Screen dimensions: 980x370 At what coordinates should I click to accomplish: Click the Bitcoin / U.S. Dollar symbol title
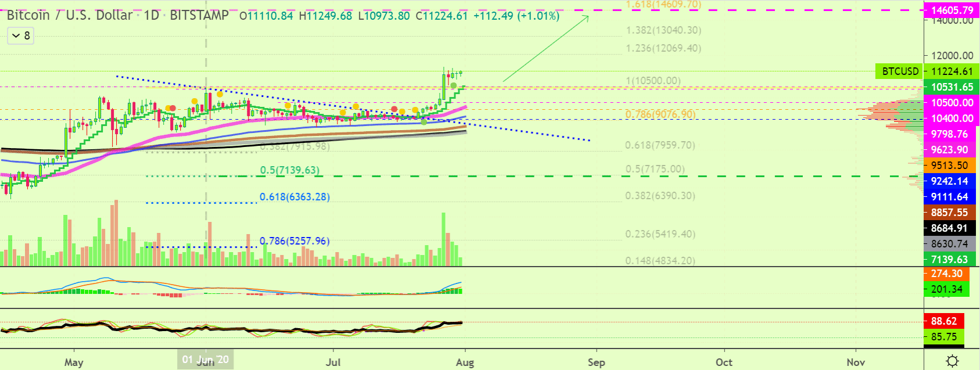69,16
